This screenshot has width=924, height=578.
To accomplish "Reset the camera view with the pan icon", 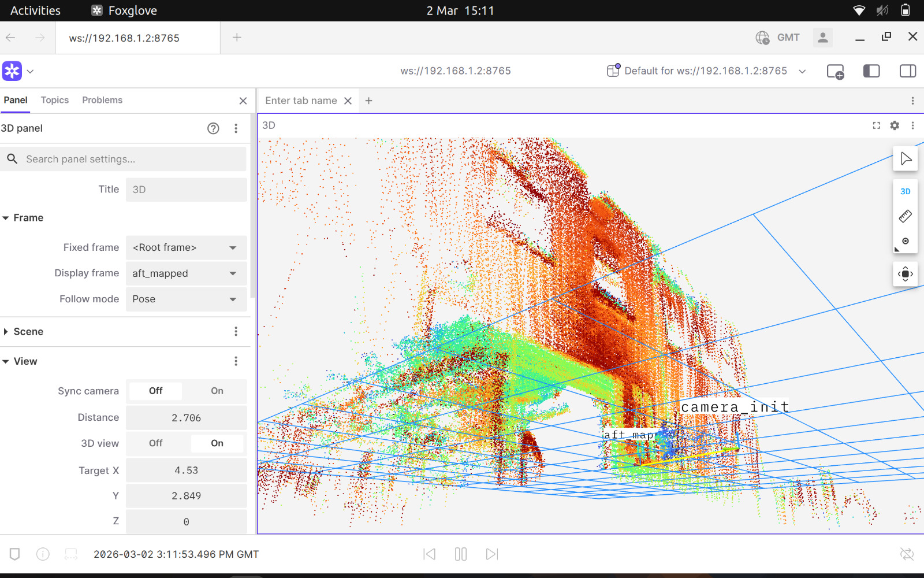I will click(x=905, y=274).
